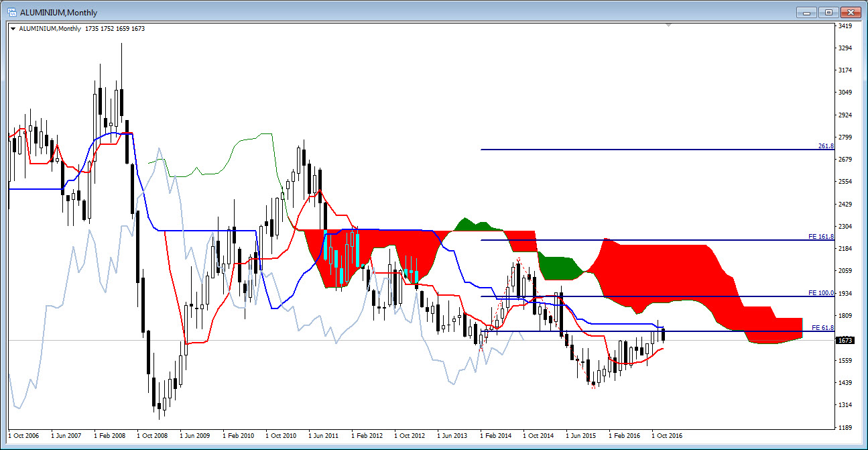Screen dimensions: 868x450
Task: Select the FE 61.8 Fibonacci expansion label
Action: [x=822, y=327]
